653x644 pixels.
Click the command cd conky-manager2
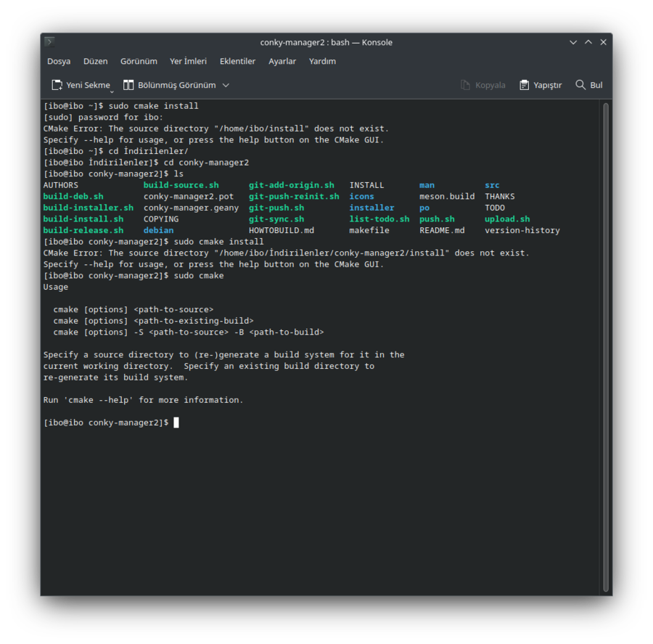coord(206,163)
